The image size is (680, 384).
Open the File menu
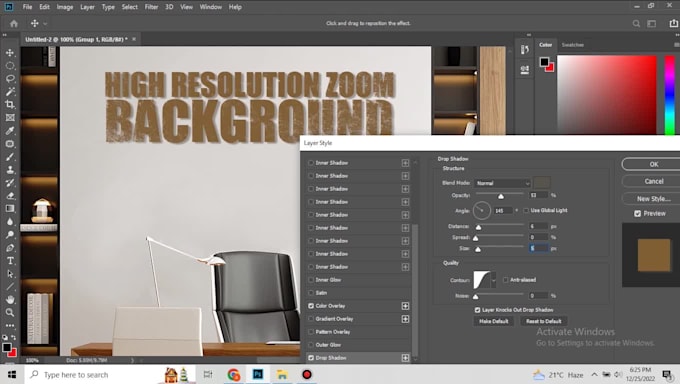click(x=27, y=7)
